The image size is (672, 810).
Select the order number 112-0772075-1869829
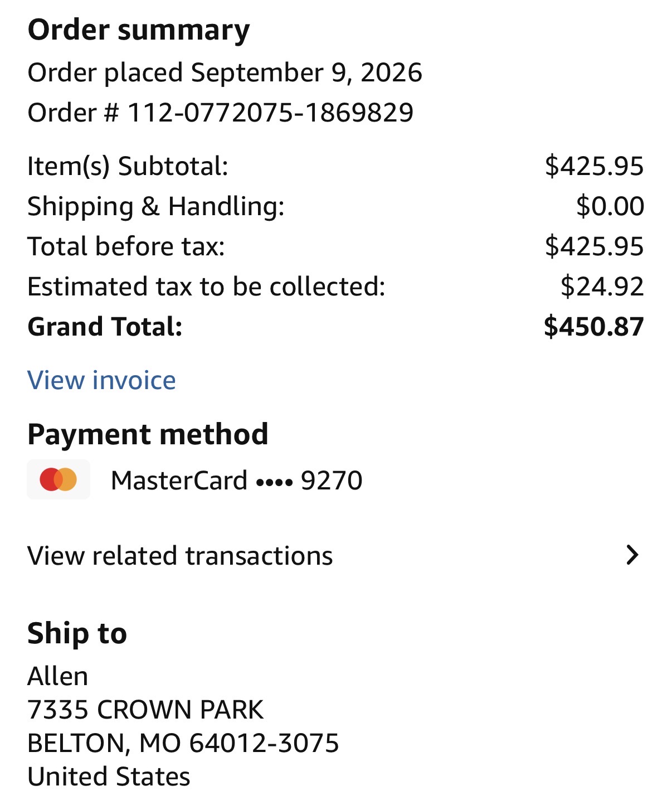click(271, 113)
